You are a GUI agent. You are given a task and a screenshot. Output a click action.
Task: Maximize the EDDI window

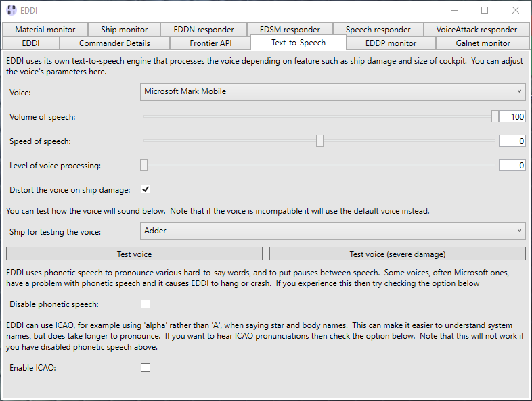[x=485, y=11]
